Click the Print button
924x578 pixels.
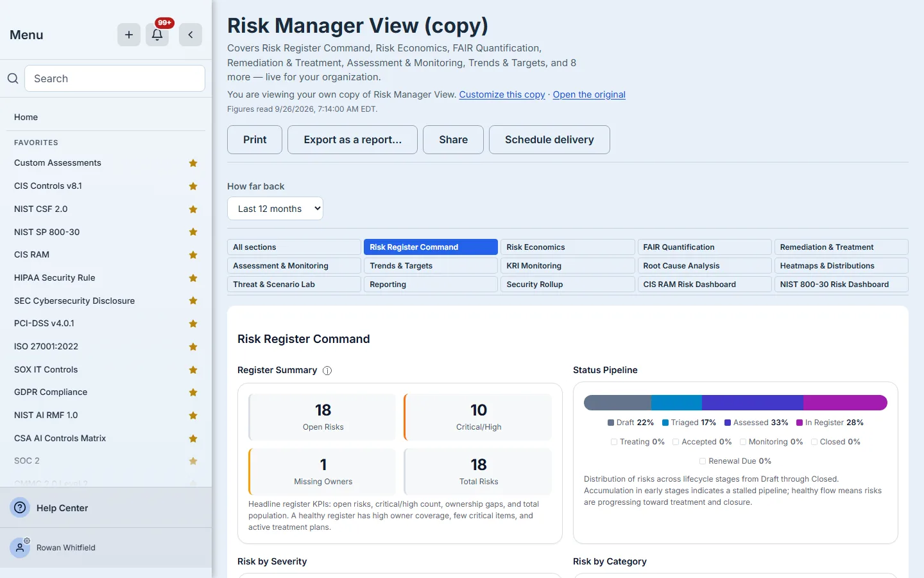pos(255,139)
